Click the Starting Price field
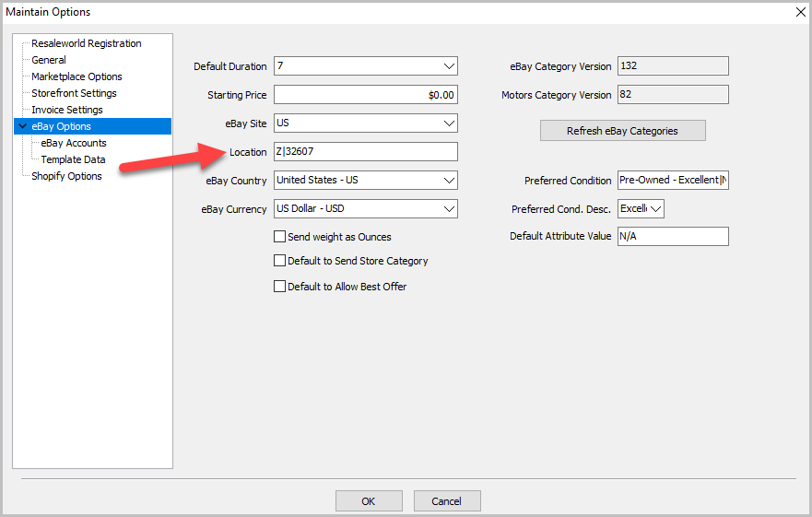812x517 pixels. [x=366, y=95]
